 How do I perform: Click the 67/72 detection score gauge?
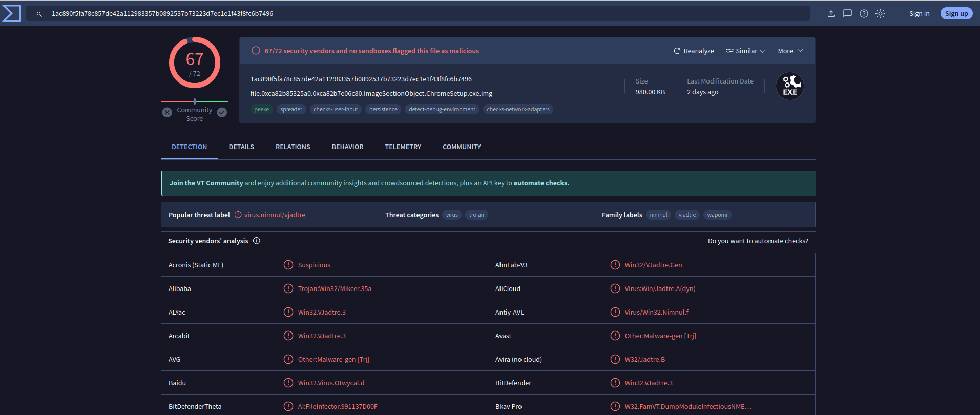(195, 63)
